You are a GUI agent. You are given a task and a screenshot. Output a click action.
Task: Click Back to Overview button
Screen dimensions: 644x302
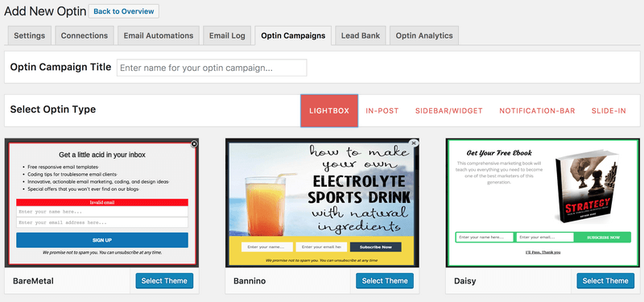124,11
